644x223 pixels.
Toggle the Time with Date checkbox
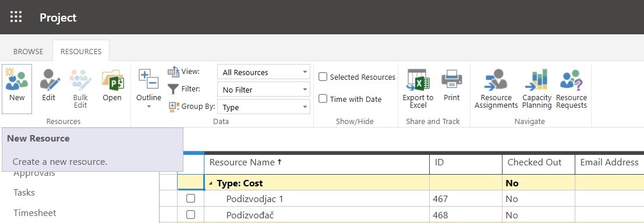[323, 98]
